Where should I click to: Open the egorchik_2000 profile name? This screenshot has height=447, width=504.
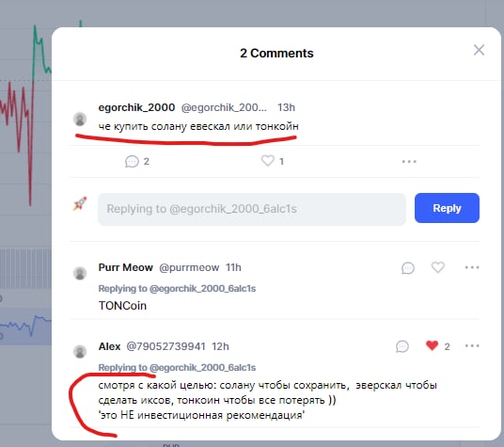point(136,107)
